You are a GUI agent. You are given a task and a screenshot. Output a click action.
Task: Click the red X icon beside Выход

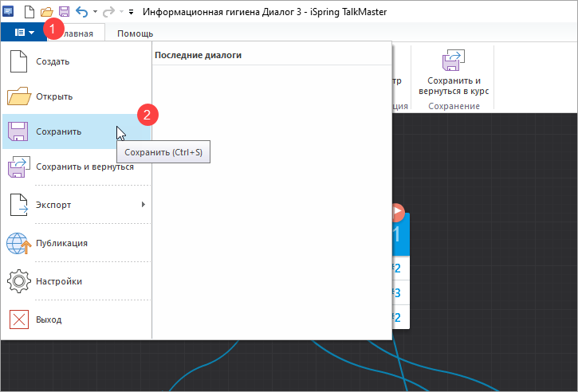coord(19,319)
